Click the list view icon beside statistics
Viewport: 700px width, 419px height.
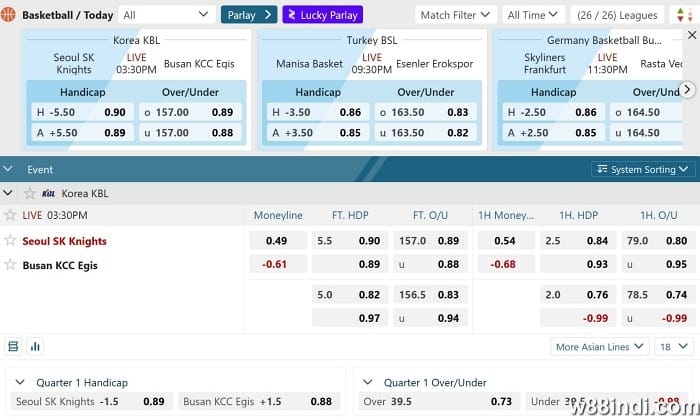[13, 347]
